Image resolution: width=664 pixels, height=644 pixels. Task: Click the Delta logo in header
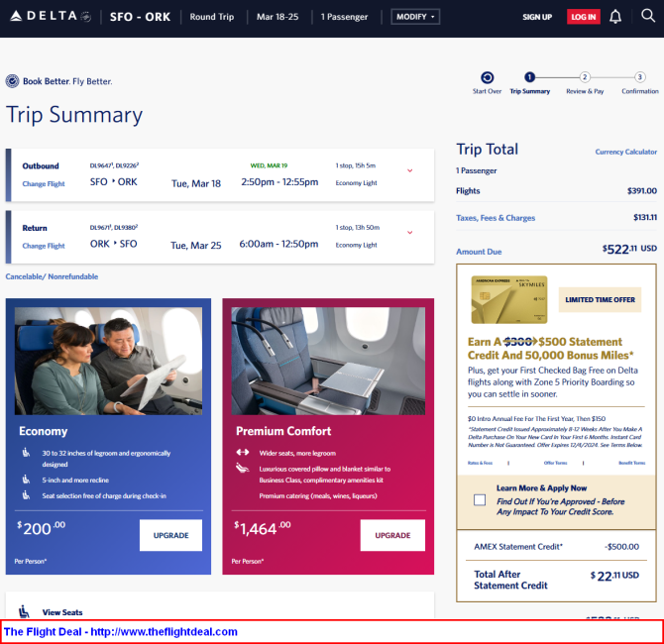tap(51, 17)
